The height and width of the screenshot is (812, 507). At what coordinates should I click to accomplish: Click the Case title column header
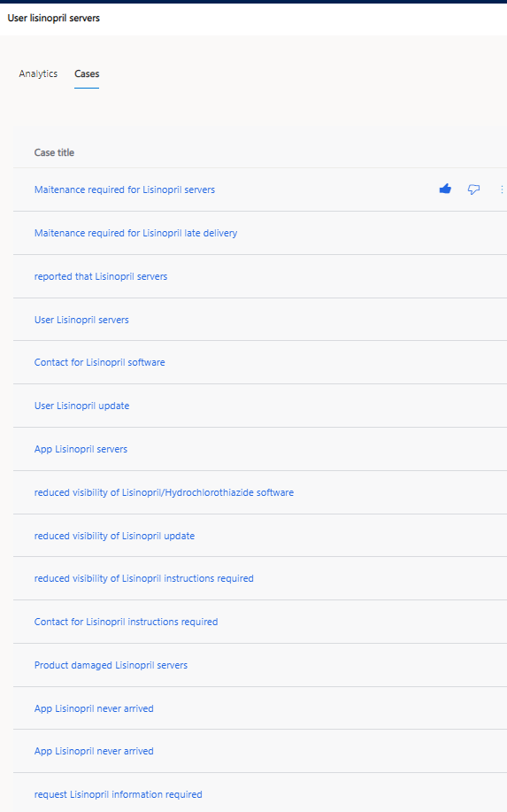(x=54, y=153)
